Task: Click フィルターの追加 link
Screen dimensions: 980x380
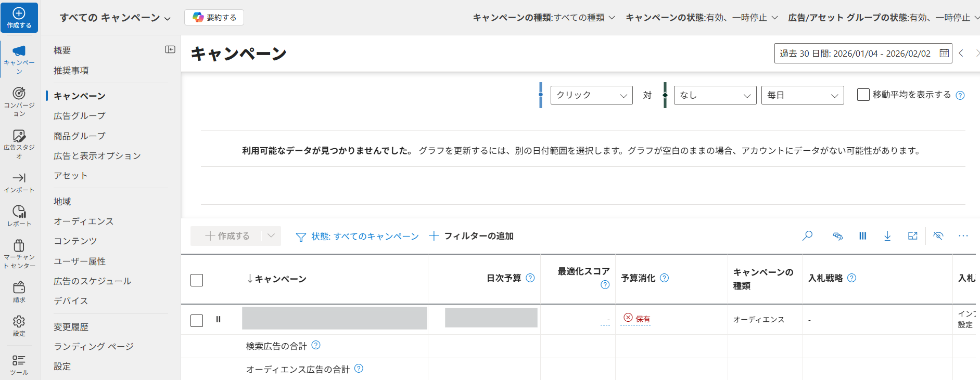Action: pyautogui.click(x=472, y=236)
